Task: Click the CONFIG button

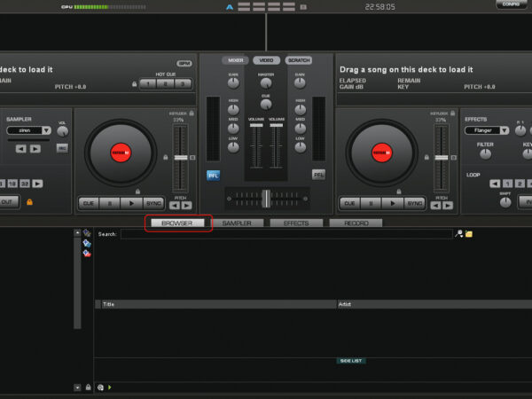Action: (510, 4)
